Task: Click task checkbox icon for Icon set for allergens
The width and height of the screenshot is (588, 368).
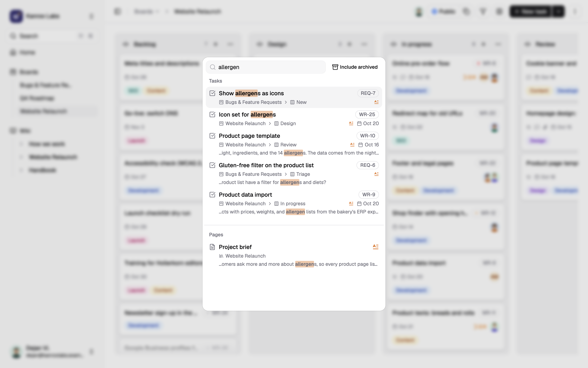Action: (212, 114)
